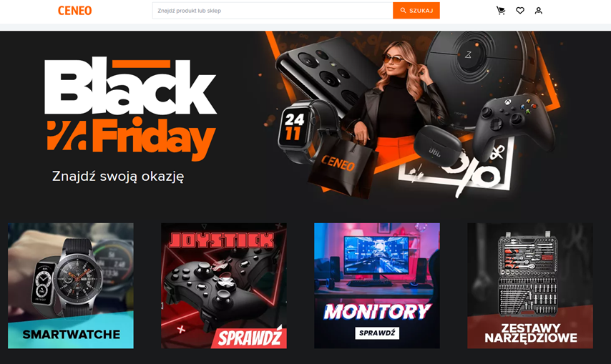Open the shopping cart icon
The width and height of the screenshot is (611, 364).
click(501, 11)
